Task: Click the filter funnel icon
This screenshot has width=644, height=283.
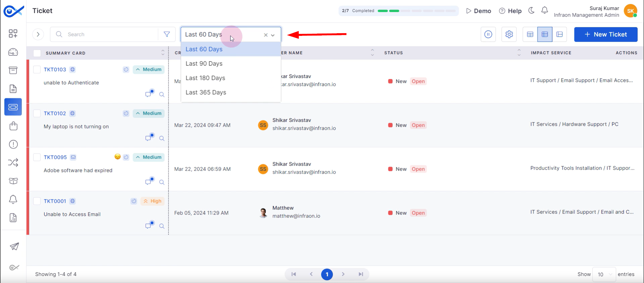Action: click(x=166, y=34)
